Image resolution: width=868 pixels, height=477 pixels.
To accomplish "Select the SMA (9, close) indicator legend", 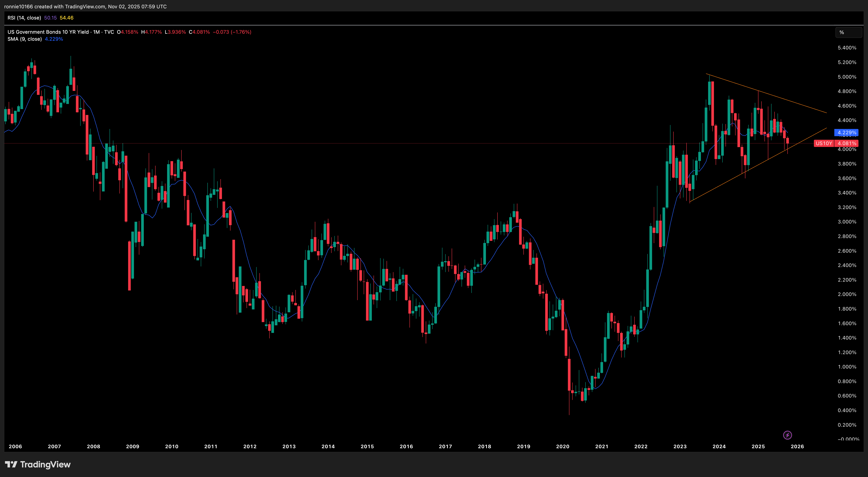I will tap(25, 39).
